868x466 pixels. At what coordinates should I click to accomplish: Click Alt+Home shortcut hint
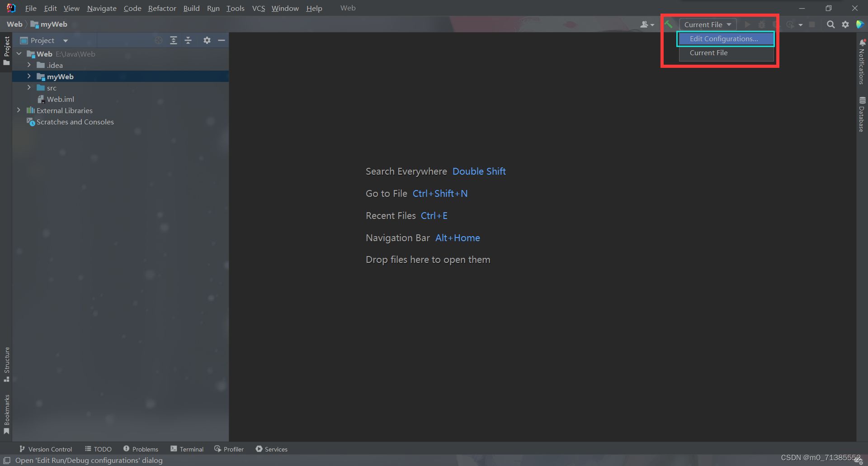pyautogui.click(x=458, y=238)
